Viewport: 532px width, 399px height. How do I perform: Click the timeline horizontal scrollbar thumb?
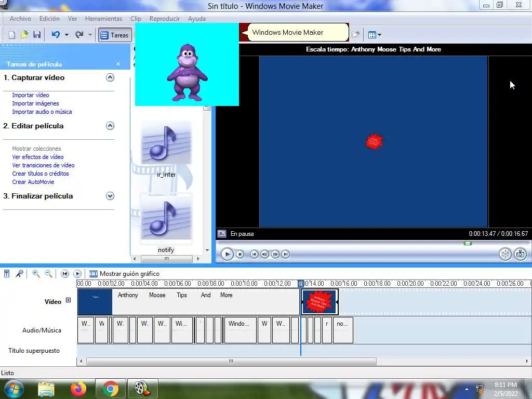[231, 362]
